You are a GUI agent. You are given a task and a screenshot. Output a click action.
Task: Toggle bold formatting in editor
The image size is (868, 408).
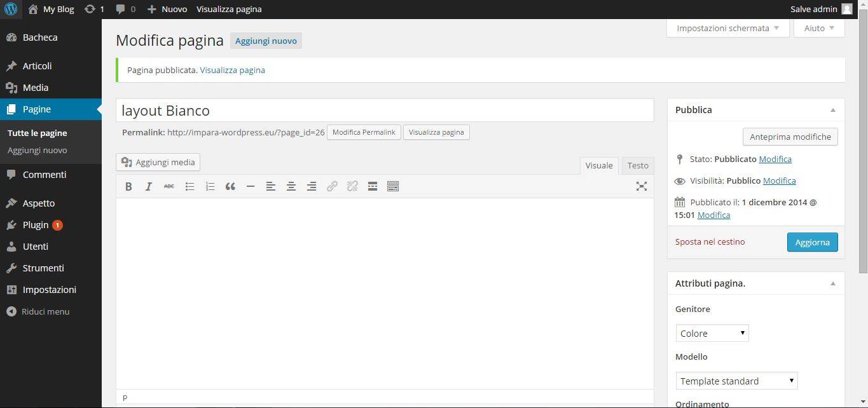[128, 186]
